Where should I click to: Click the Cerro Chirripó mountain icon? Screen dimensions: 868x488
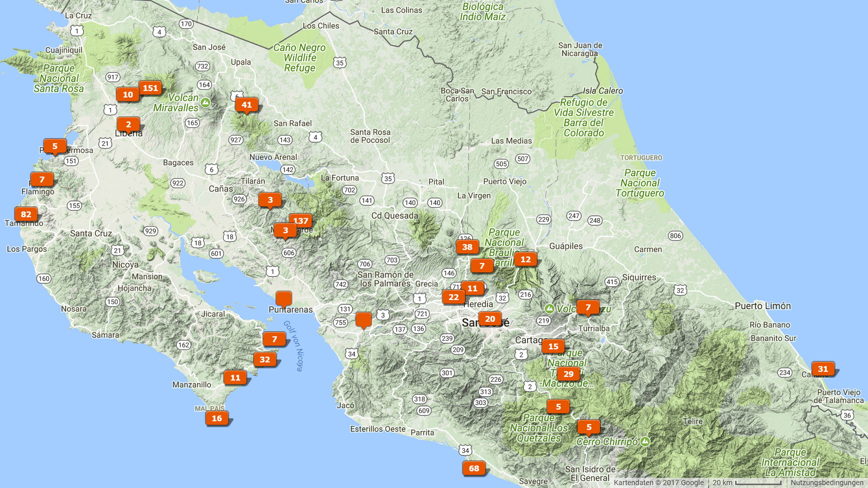pyautogui.click(x=645, y=441)
